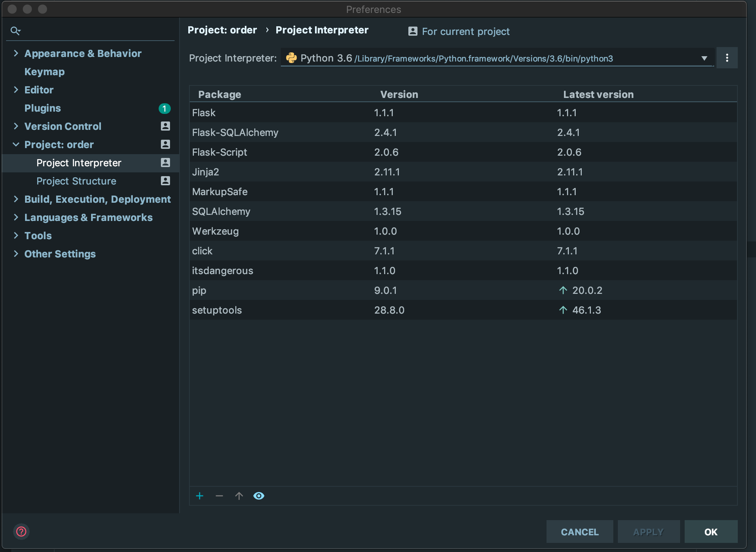Select the setuptools package row
Image resolution: width=756 pixels, height=552 pixels.
[463, 310]
